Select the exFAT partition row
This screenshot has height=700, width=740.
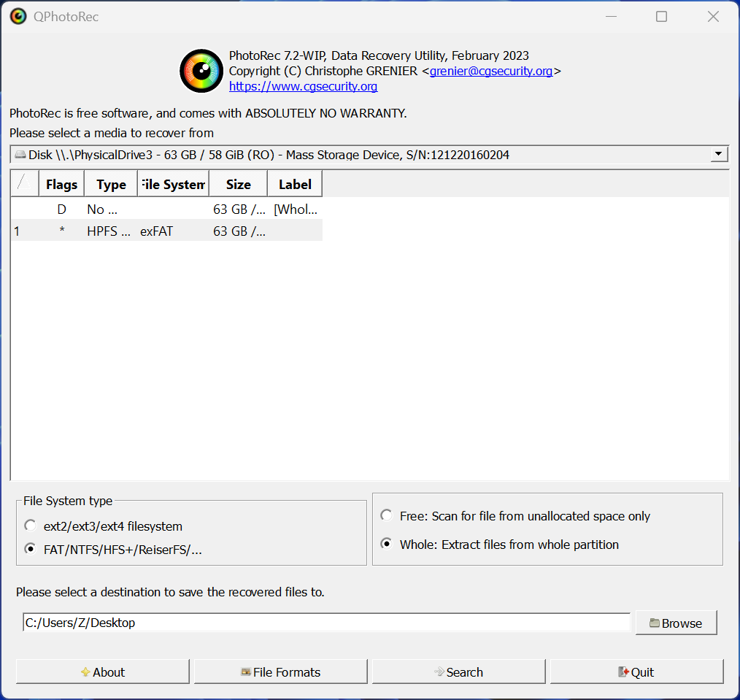(166, 231)
